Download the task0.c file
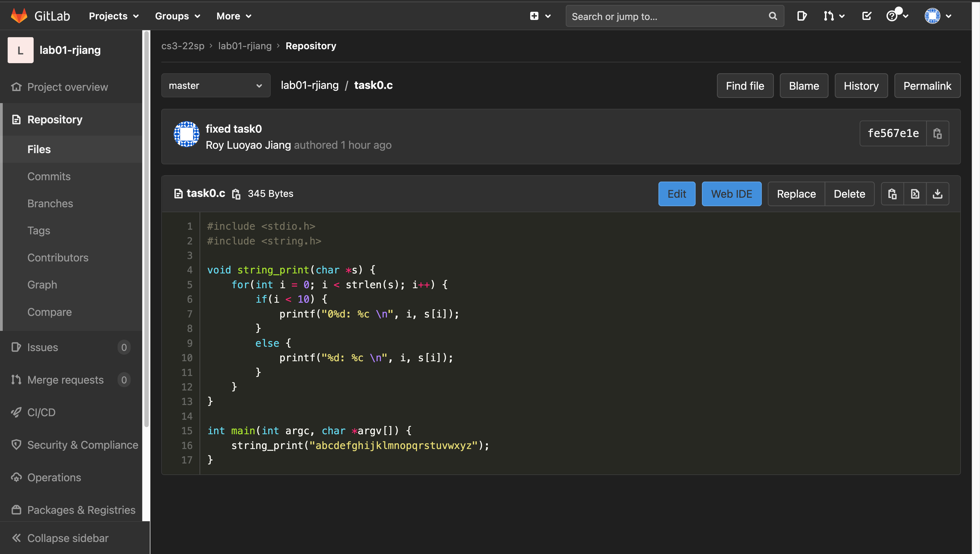Viewport: 980px width, 554px height. point(937,194)
